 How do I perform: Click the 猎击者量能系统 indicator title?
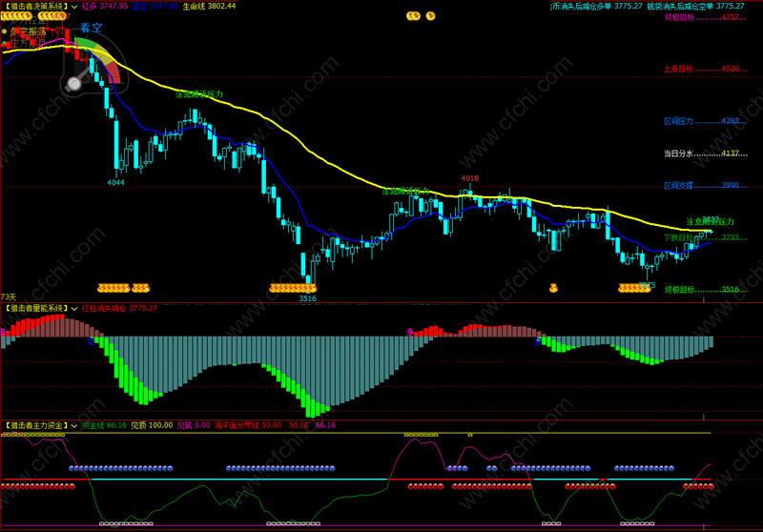[35, 308]
